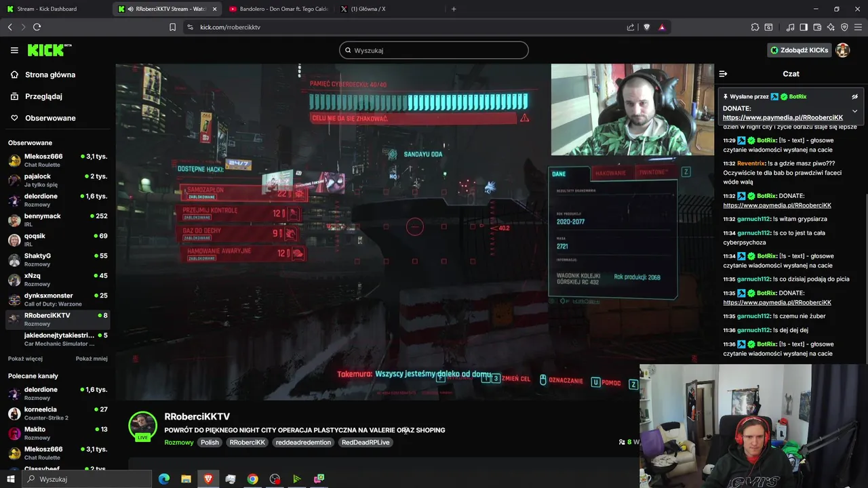Click Reventrix username in chat

coord(751,163)
